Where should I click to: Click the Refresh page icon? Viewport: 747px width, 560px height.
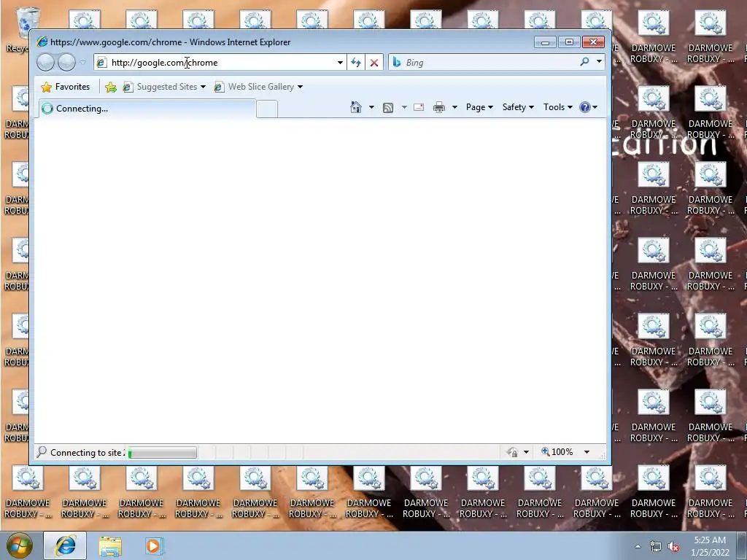click(356, 63)
